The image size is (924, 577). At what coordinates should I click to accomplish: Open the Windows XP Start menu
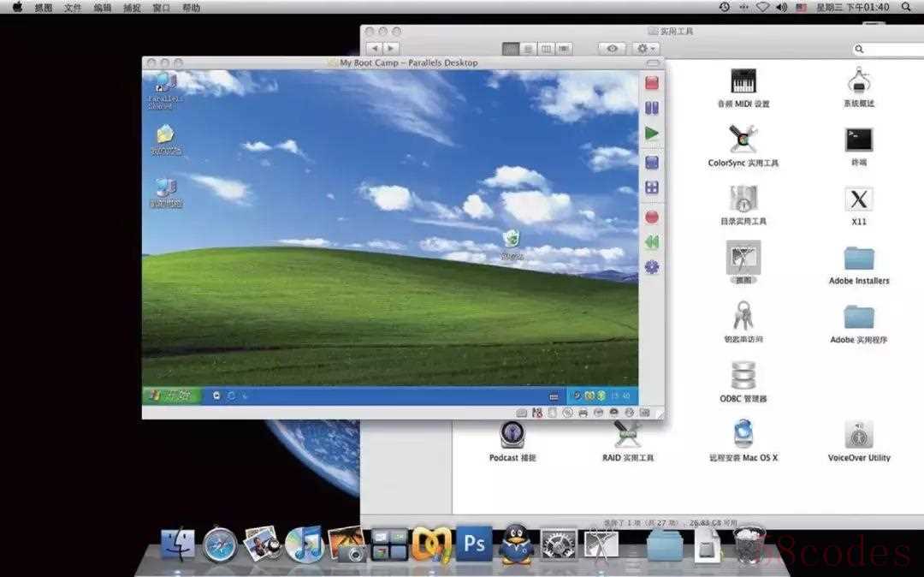(x=171, y=396)
